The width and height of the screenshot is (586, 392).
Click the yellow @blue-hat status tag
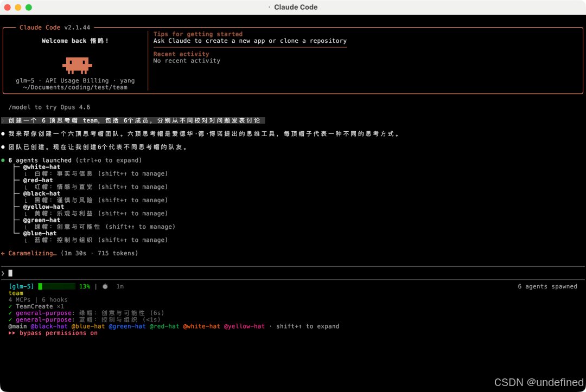point(88,326)
